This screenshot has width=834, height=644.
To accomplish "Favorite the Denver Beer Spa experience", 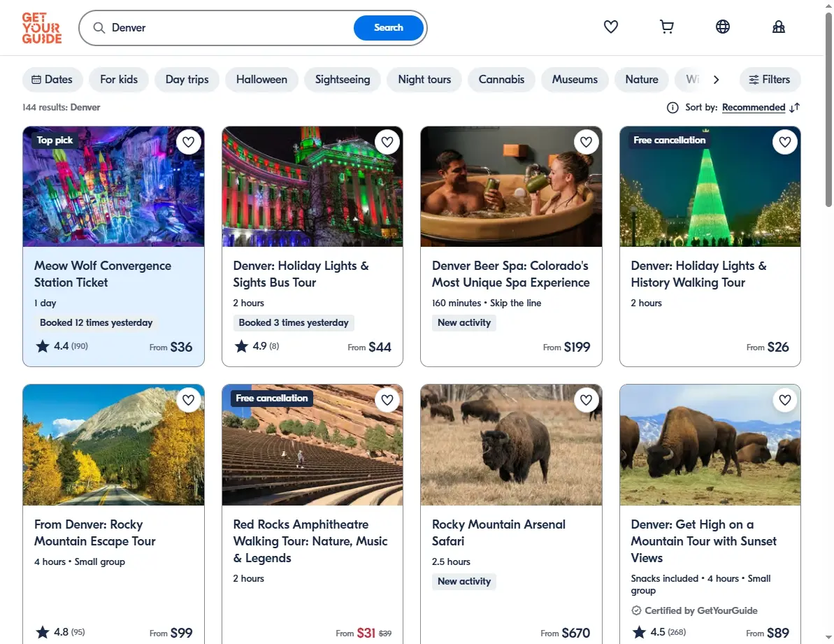I will point(586,142).
